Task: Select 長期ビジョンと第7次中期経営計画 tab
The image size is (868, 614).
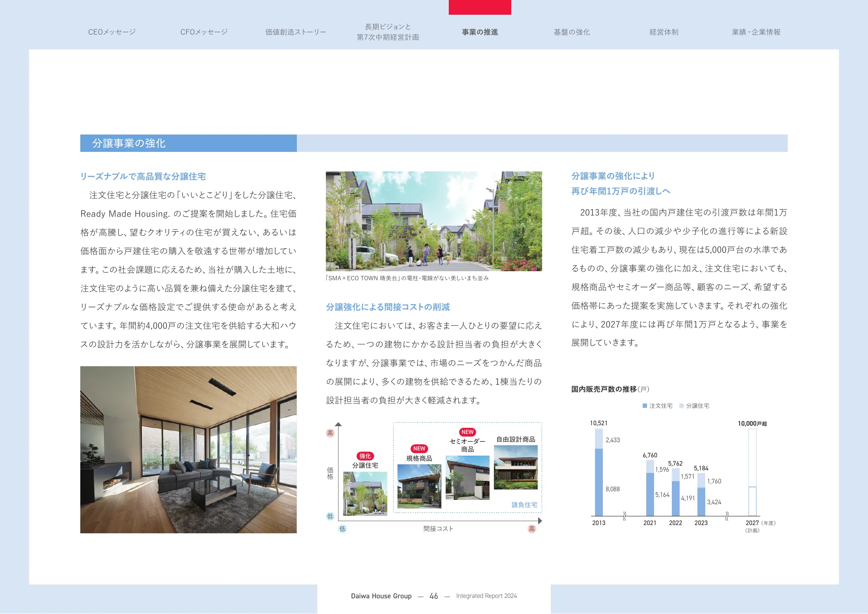Action: tap(388, 32)
